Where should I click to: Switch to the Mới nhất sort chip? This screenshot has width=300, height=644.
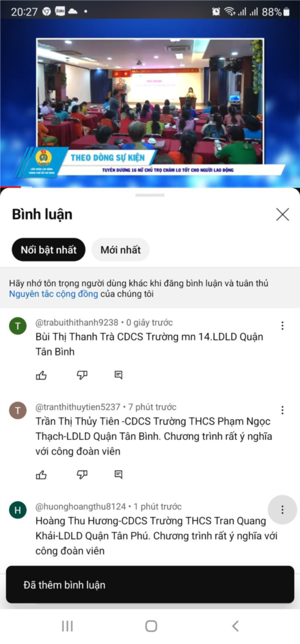pyautogui.click(x=120, y=250)
